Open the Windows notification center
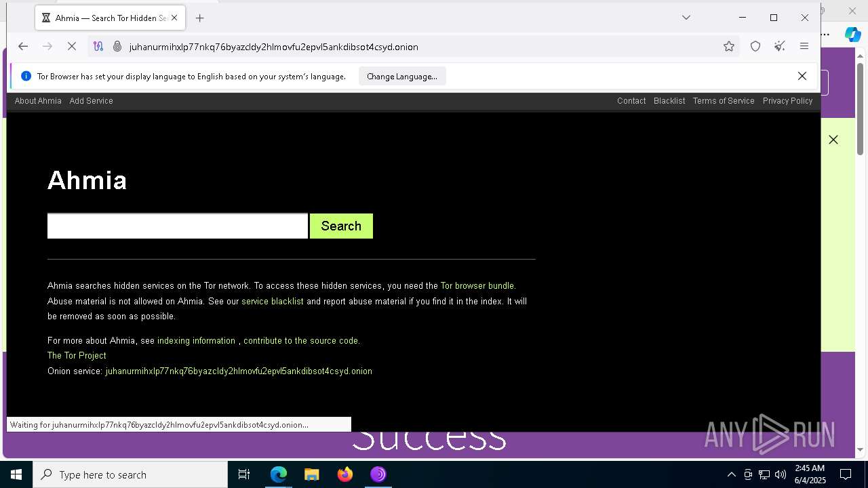Image resolution: width=868 pixels, height=488 pixels. click(x=846, y=474)
